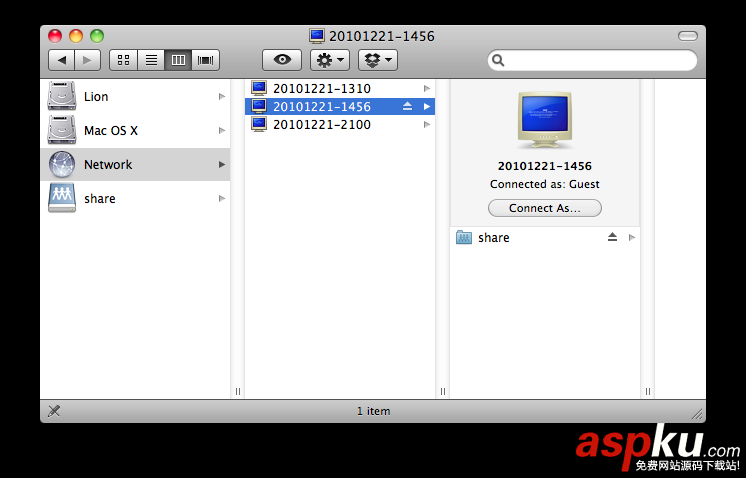The width and height of the screenshot is (746, 478).
Task: Click the 20101221-1456 row PC icon
Action: pyautogui.click(x=259, y=107)
